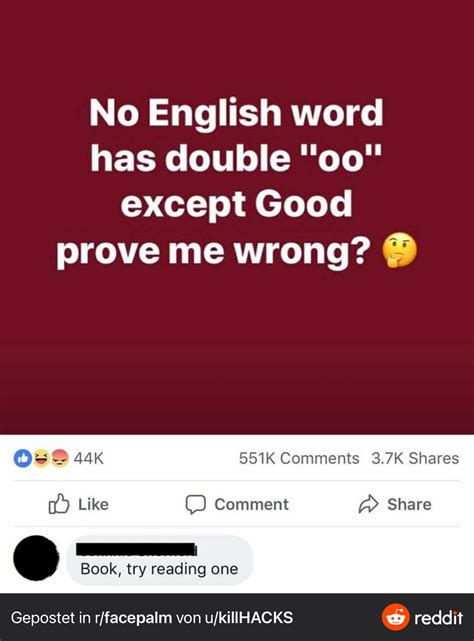
Task: Click the thinking face emoji in post
Action: tap(399, 250)
